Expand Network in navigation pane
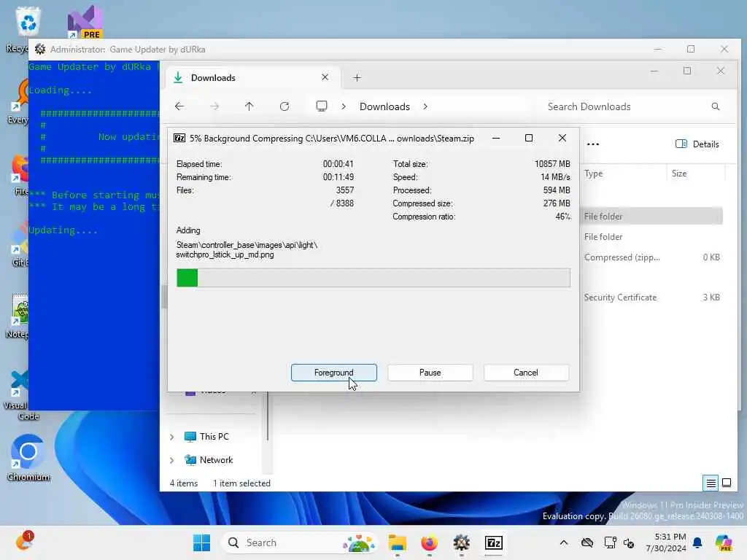 coord(172,460)
